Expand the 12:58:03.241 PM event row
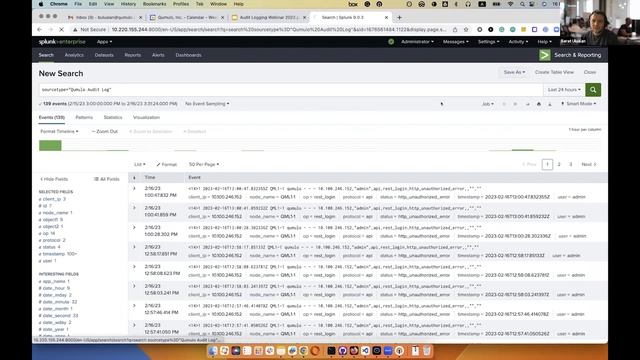The width and height of the screenshot is (640, 360). (x=134, y=286)
